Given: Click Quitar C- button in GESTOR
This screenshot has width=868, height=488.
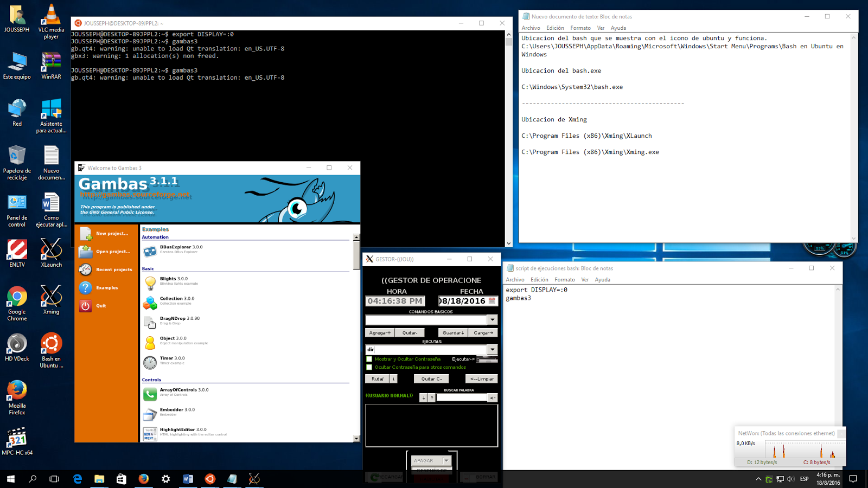Looking at the screenshot, I should (x=431, y=379).
